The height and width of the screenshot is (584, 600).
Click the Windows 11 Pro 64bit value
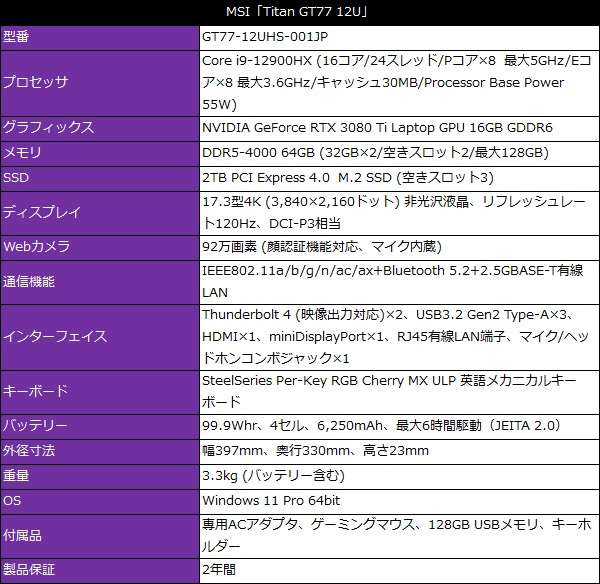399,502
